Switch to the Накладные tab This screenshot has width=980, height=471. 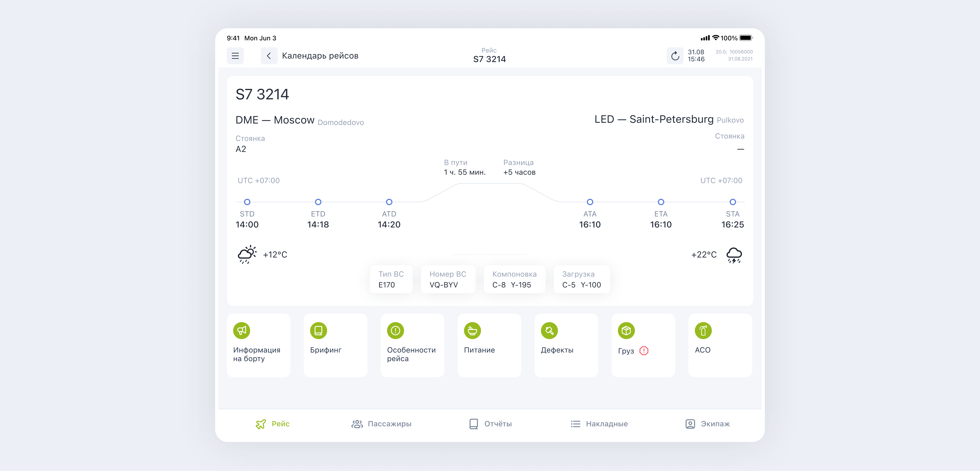coord(599,424)
